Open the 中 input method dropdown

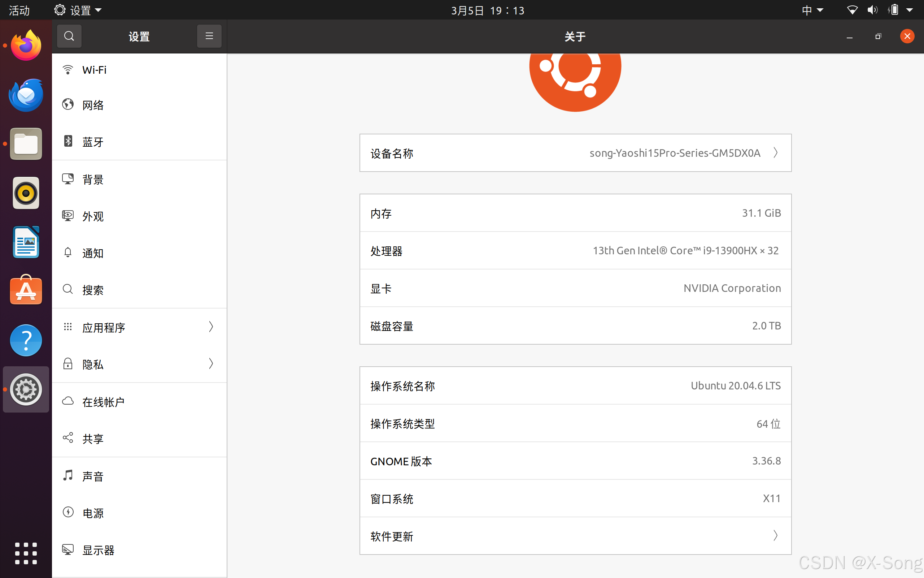click(812, 10)
